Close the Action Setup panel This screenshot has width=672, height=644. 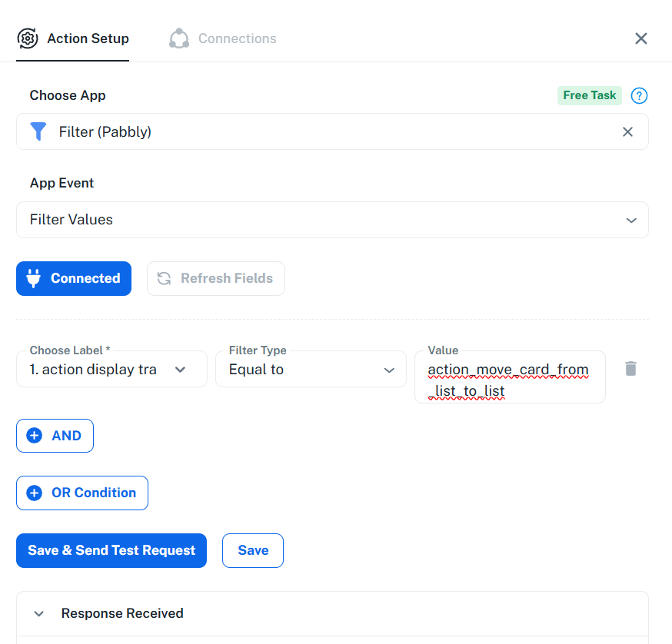[641, 38]
